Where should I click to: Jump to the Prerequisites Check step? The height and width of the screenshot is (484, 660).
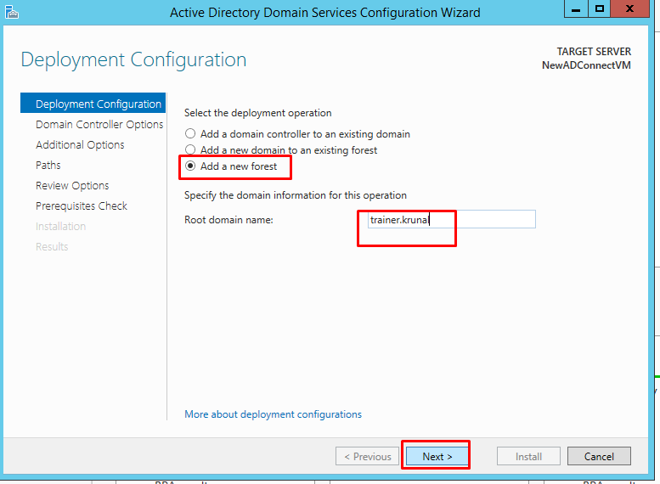point(81,206)
